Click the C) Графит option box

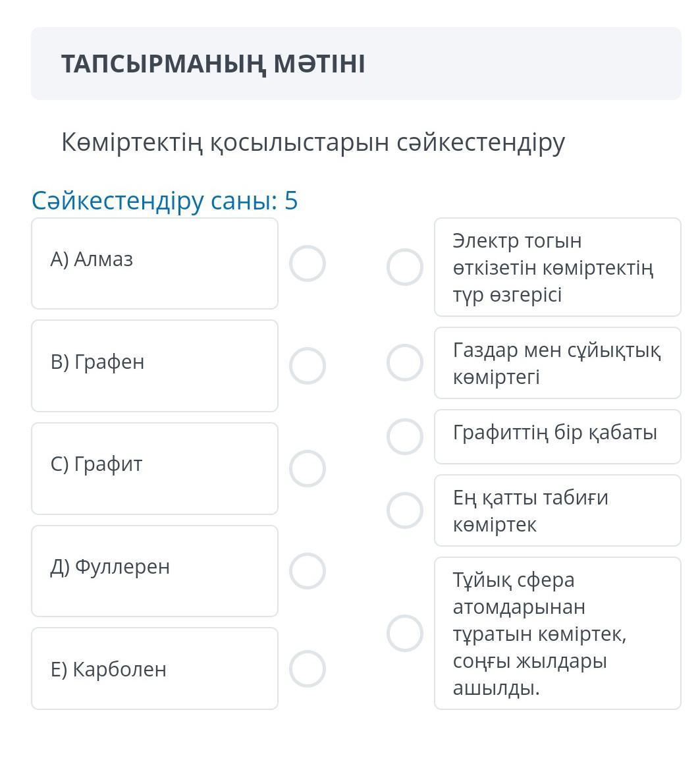[x=155, y=468]
